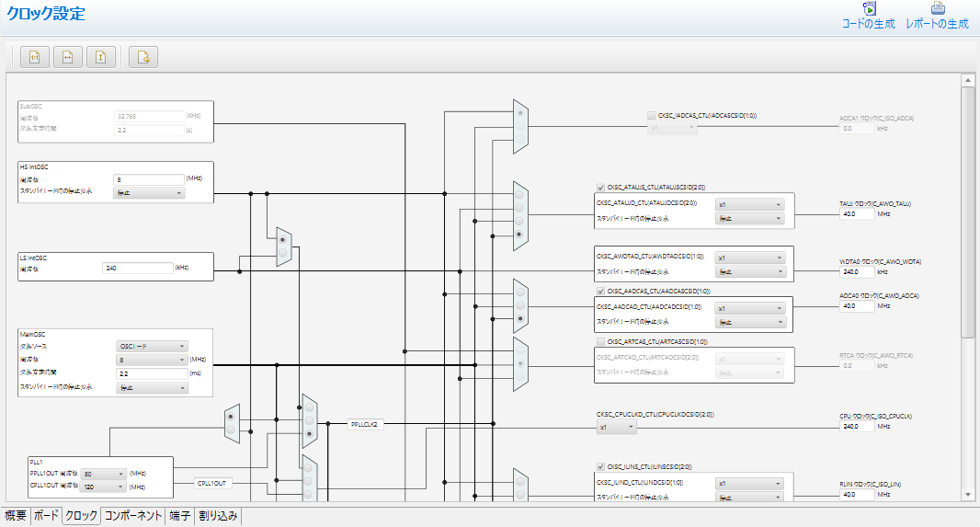Screen dimensions: 980x527
Task: Click the scrollbar down arrow
Action: pyautogui.click(x=967, y=495)
